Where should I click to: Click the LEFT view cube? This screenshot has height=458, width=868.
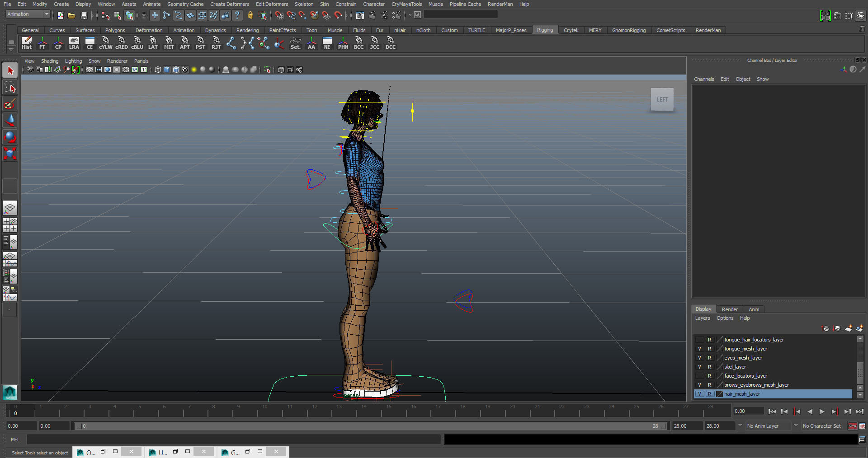[x=662, y=99]
